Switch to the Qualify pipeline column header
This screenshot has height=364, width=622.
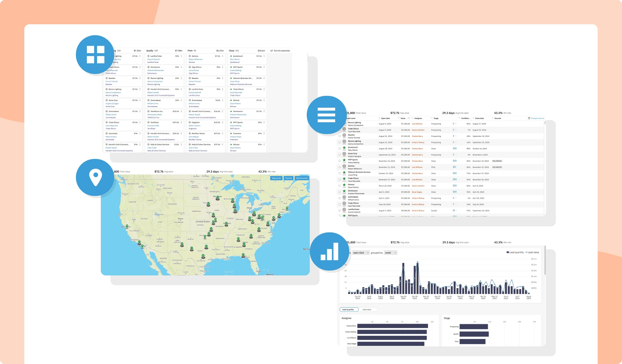(x=149, y=51)
